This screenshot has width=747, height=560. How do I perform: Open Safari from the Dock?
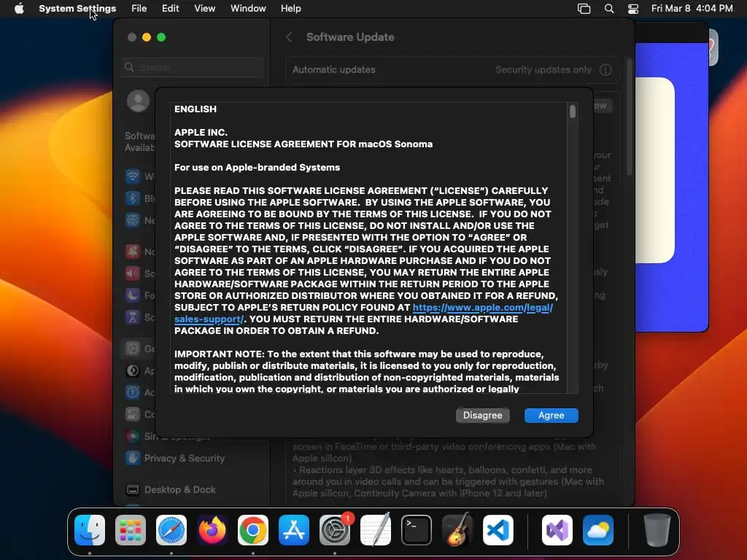coord(171,530)
